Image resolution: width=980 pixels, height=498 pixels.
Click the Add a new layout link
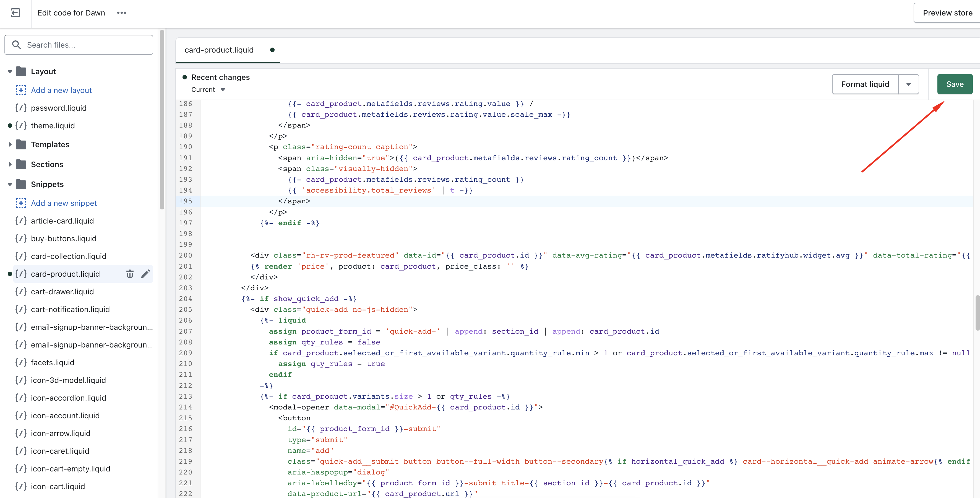tap(61, 90)
